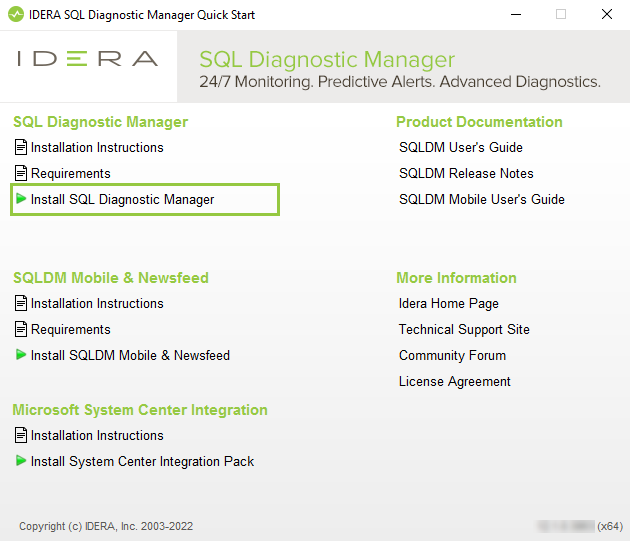The height and width of the screenshot is (541, 630).
Task: Click the IDERA title bar app icon
Action: (14, 15)
